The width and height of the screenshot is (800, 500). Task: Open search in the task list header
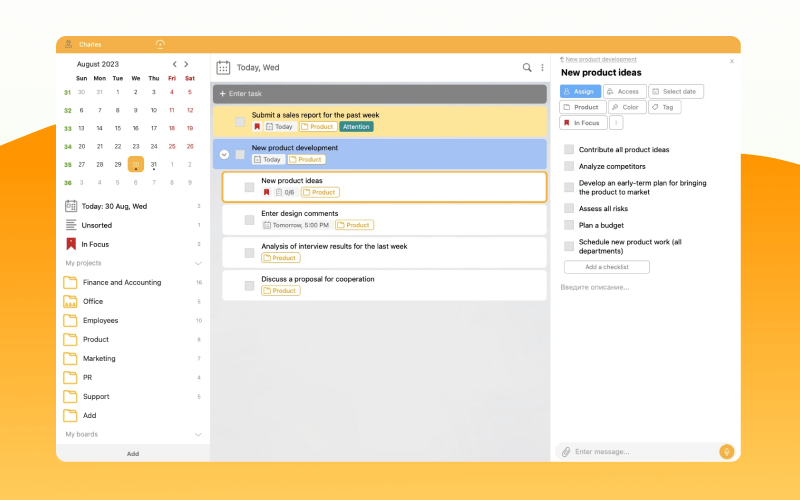527,67
